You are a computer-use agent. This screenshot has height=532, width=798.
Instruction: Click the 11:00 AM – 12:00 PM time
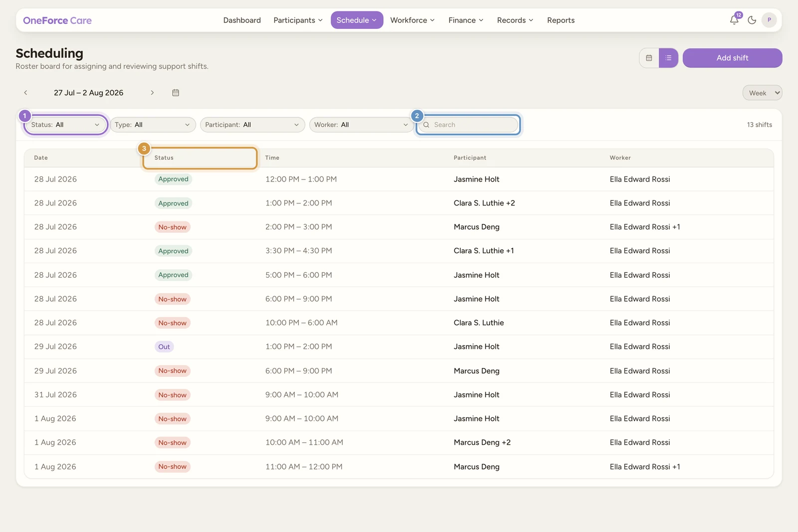[304, 467]
